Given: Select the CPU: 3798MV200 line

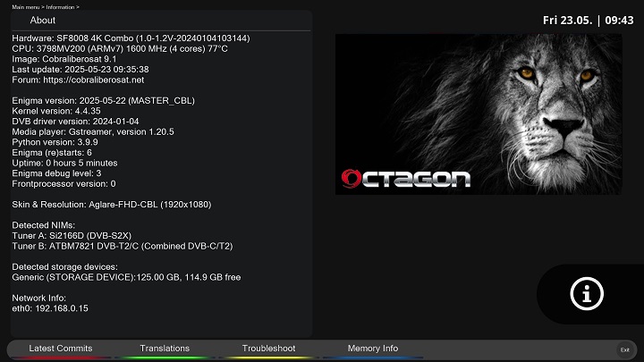Looking at the screenshot, I should pos(120,49).
